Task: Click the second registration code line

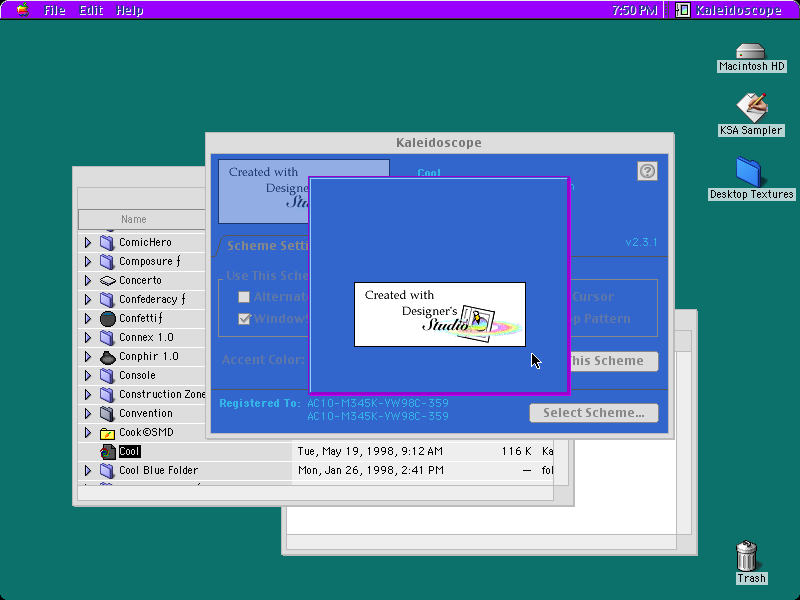Action: pyautogui.click(x=378, y=416)
